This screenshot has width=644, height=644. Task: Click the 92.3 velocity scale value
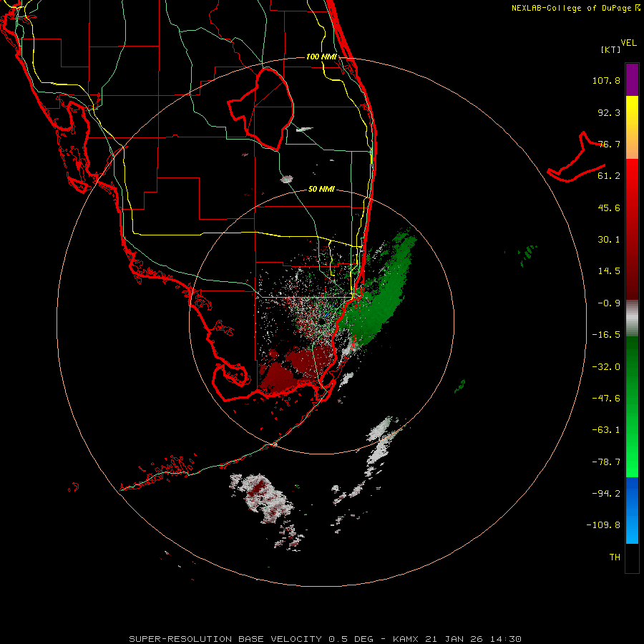[x=609, y=112]
